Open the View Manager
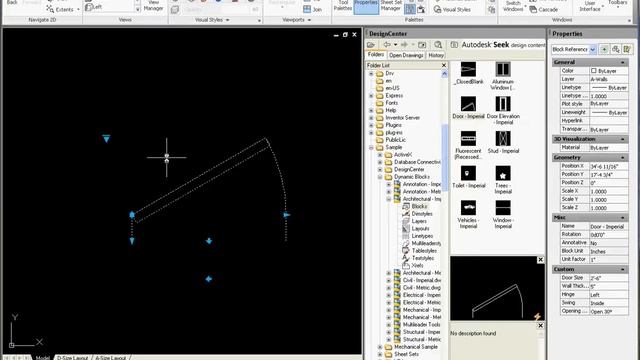The image size is (640, 360). 153,5
